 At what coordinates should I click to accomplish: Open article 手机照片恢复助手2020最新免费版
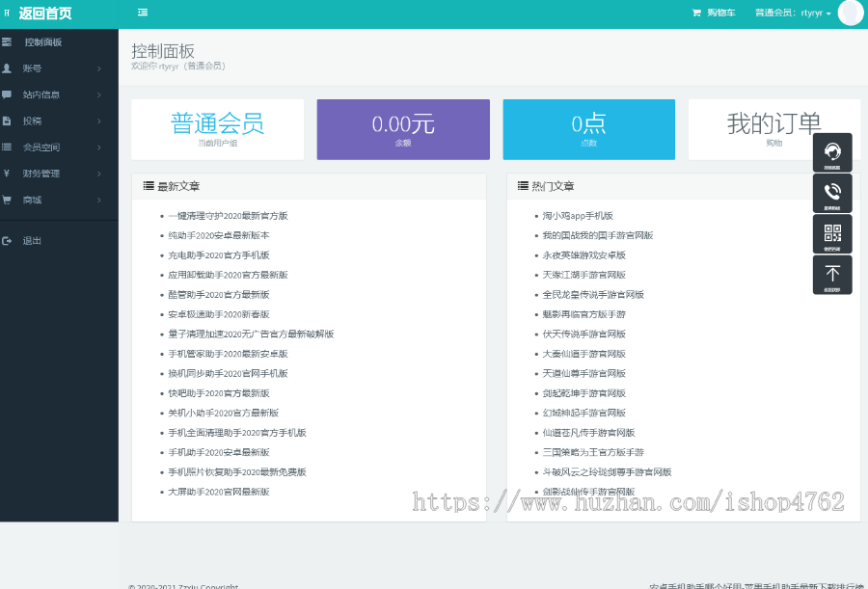pyautogui.click(x=237, y=472)
